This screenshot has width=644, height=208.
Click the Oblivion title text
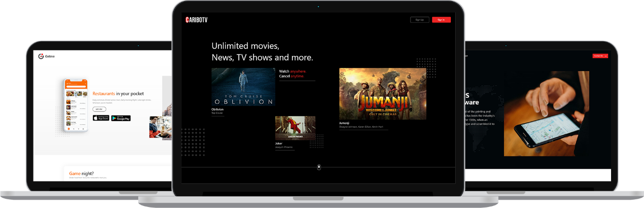[217, 109]
